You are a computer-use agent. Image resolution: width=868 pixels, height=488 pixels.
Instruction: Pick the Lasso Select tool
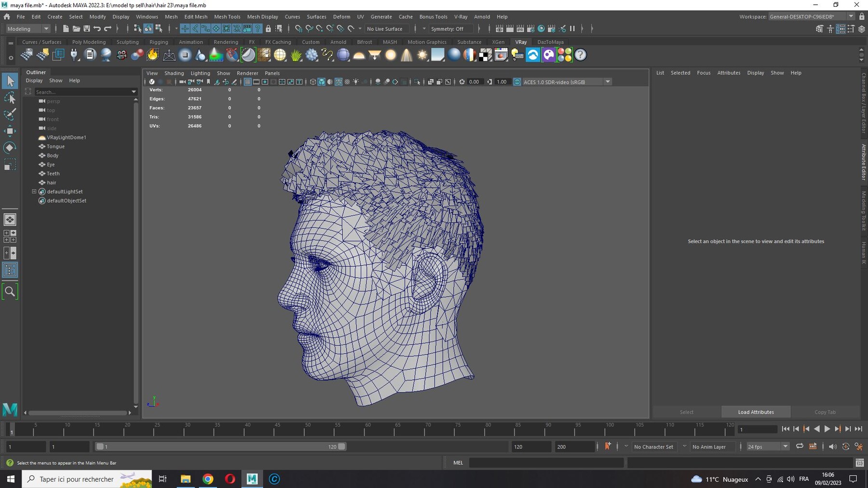10,98
